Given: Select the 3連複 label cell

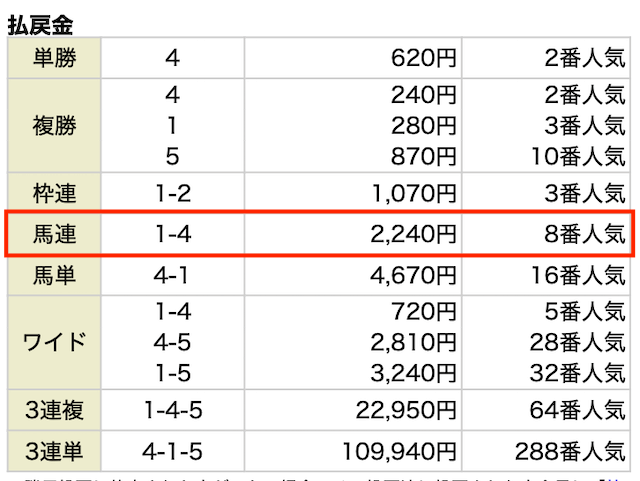Looking at the screenshot, I should click(x=54, y=410).
